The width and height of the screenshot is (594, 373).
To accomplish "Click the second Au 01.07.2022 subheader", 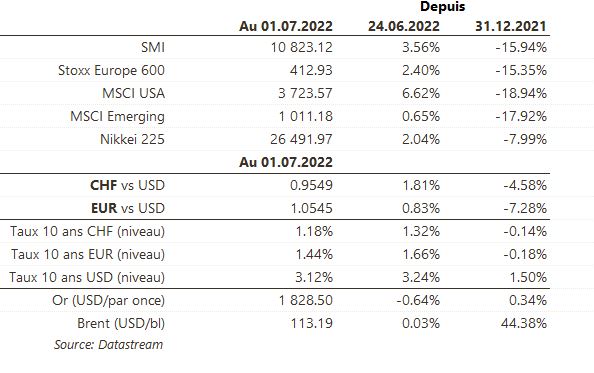I will 286,162.
